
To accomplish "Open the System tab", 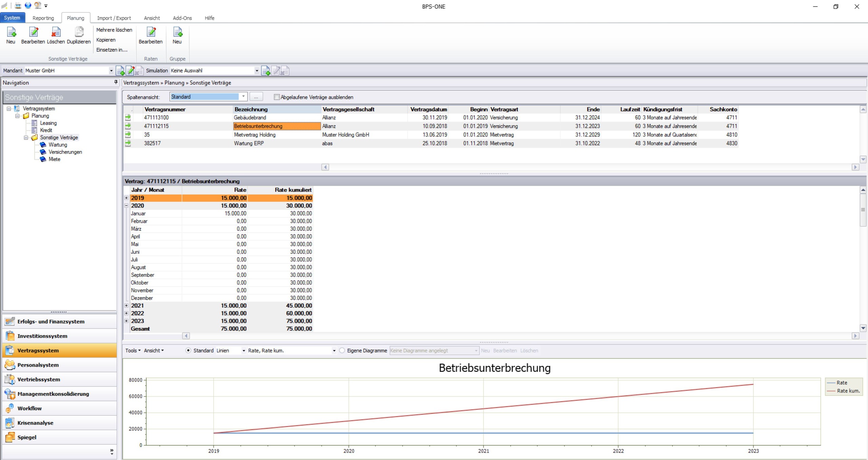I will 12,18.
